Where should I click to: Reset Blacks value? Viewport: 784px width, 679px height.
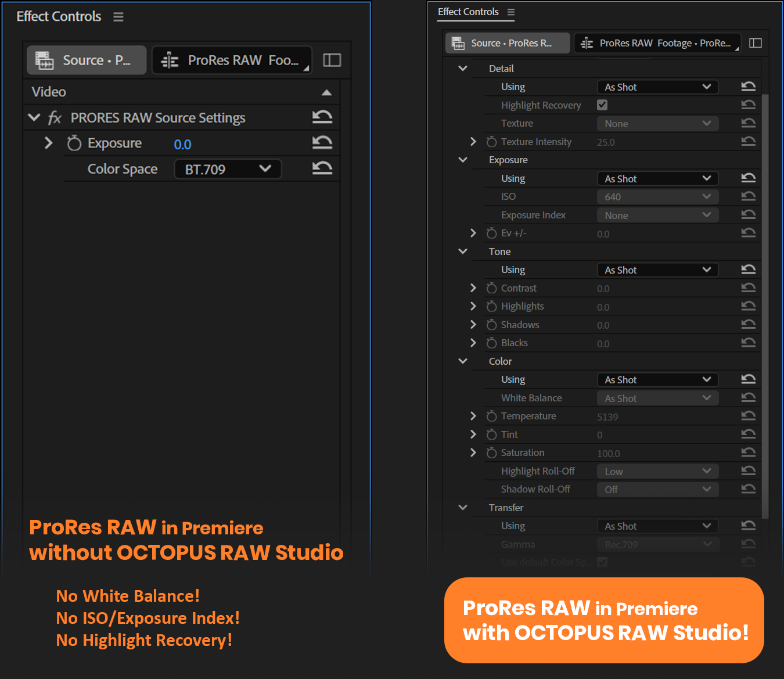pyautogui.click(x=749, y=343)
